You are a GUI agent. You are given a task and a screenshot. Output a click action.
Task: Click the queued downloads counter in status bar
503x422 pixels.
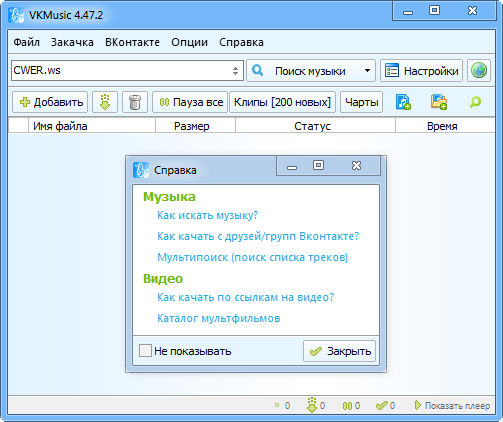[282, 406]
